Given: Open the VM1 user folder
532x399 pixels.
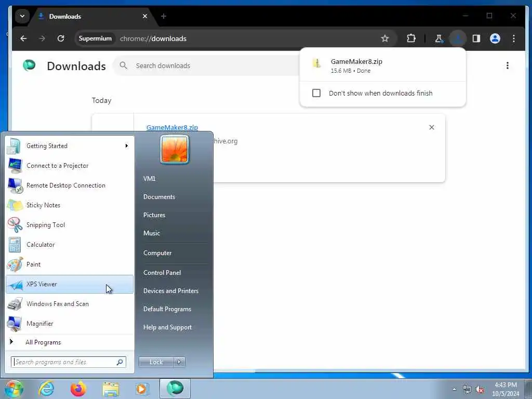Looking at the screenshot, I should [x=149, y=179].
